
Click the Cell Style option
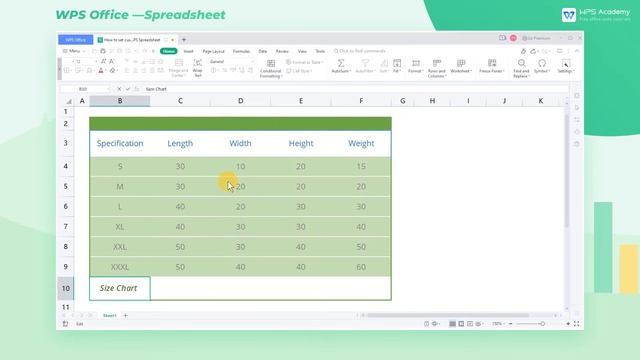(x=299, y=71)
